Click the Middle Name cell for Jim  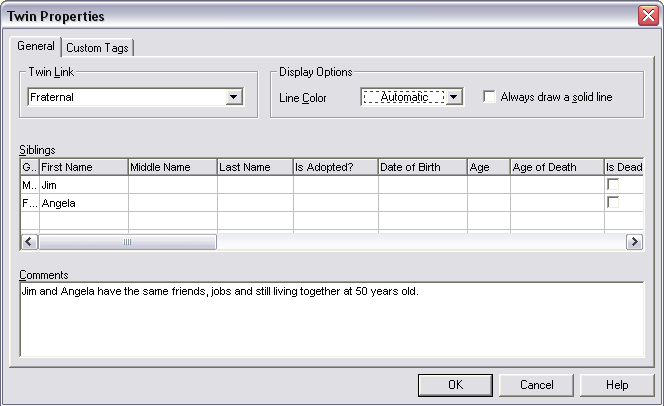click(173, 185)
